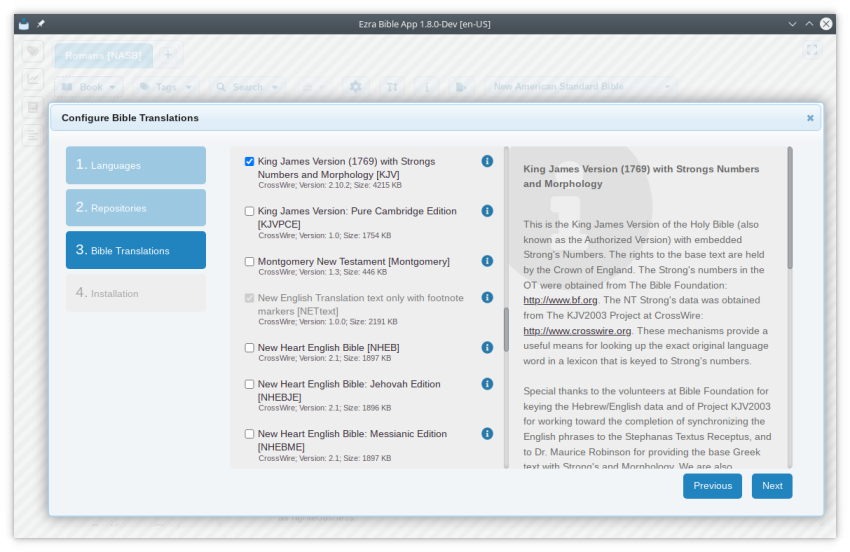Open the settings gear in toolbar

(x=356, y=87)
